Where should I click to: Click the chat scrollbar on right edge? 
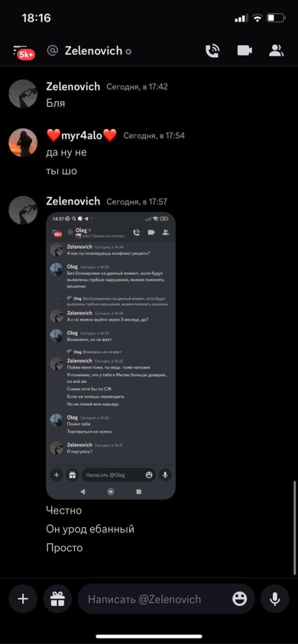point(294,528)
